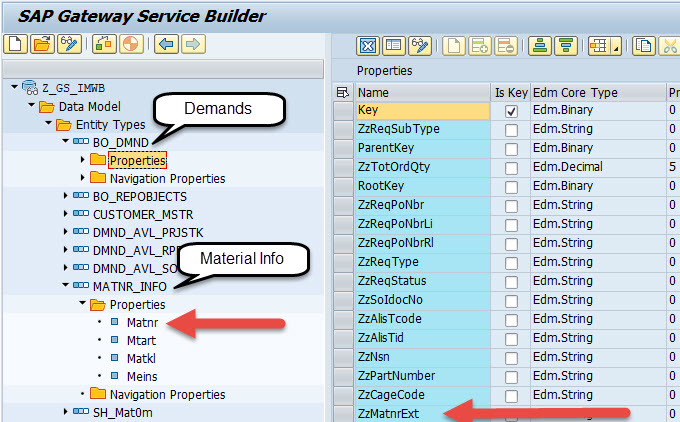Screen dimensions: 680x422
Task: Check Is Key for ZzNsn
Action: [511, 358]
